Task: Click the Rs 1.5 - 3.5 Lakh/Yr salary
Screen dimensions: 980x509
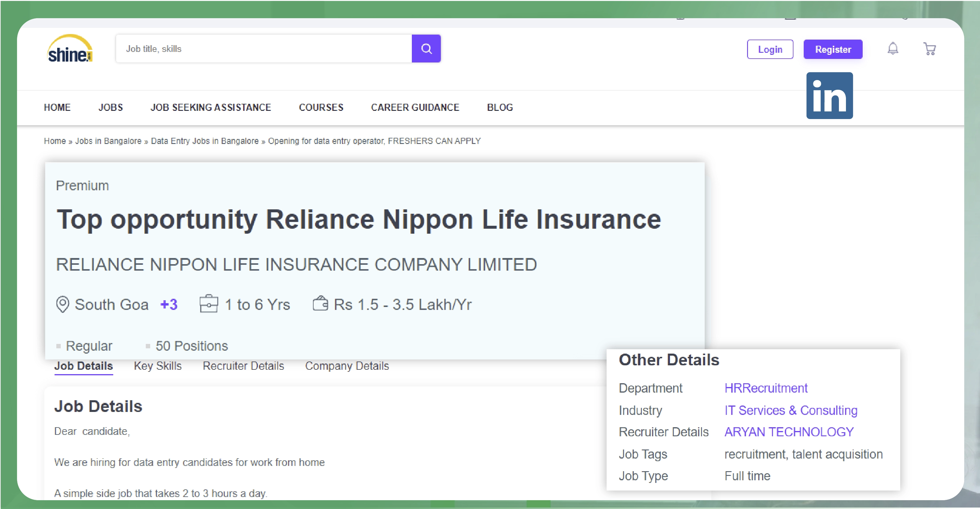Action: tap(402, 304)
